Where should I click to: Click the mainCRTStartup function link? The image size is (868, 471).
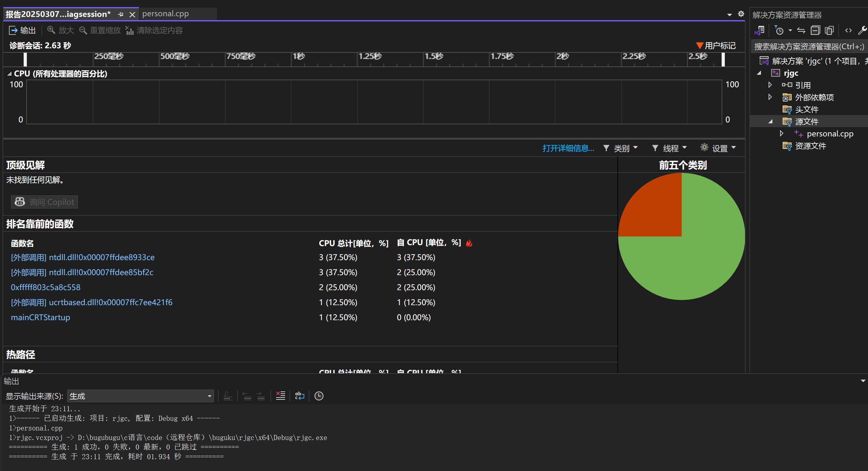pos(41,317)
